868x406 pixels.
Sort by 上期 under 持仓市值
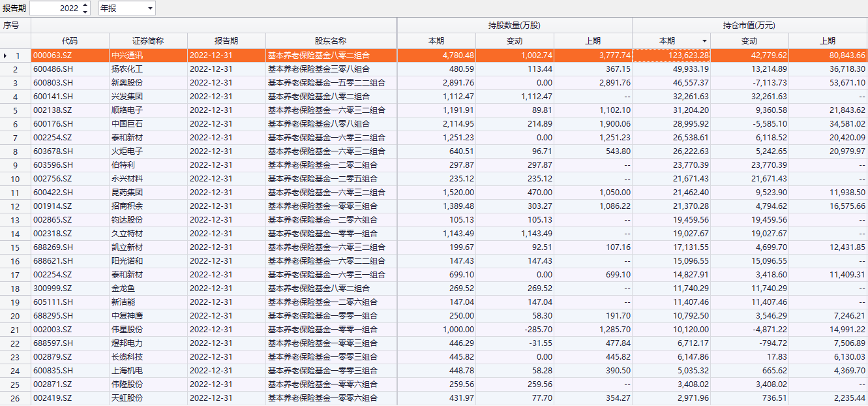[x=828, y=41]
